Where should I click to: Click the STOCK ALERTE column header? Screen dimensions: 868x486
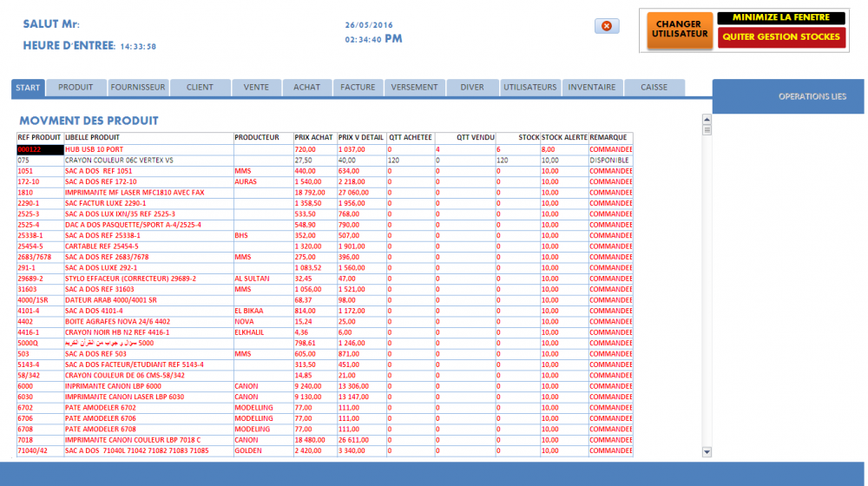coord(564,138)
